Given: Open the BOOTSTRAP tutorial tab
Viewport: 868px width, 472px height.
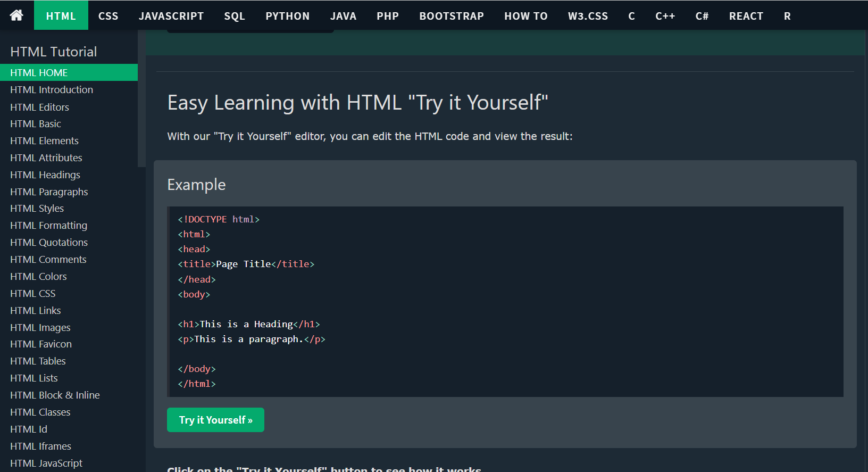Looking at the screenshot, I should (452, 15).
